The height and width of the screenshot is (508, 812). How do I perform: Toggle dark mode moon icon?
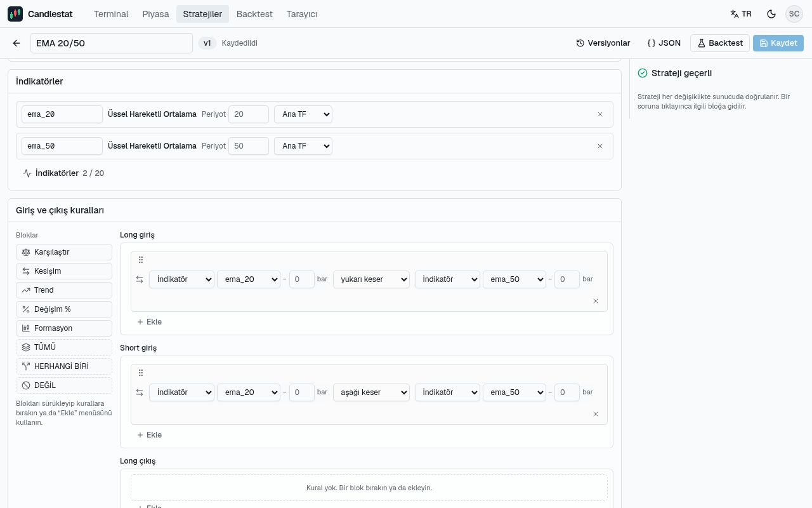pyautogui.click(x=771, y=14)
